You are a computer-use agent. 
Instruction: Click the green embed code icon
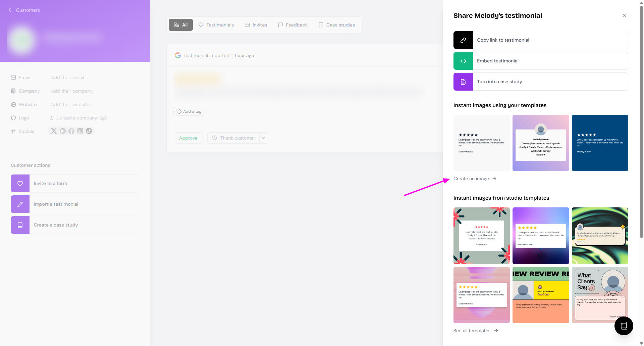point(463,61)
